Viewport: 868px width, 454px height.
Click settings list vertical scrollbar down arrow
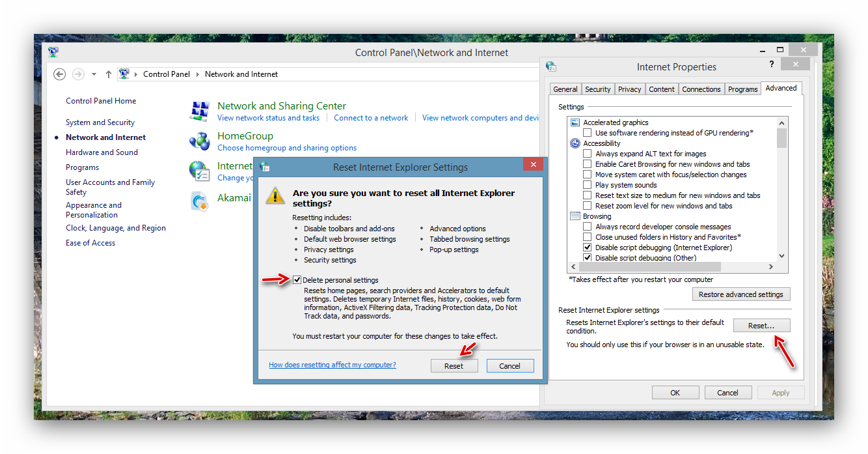click(x=781, y=256)
